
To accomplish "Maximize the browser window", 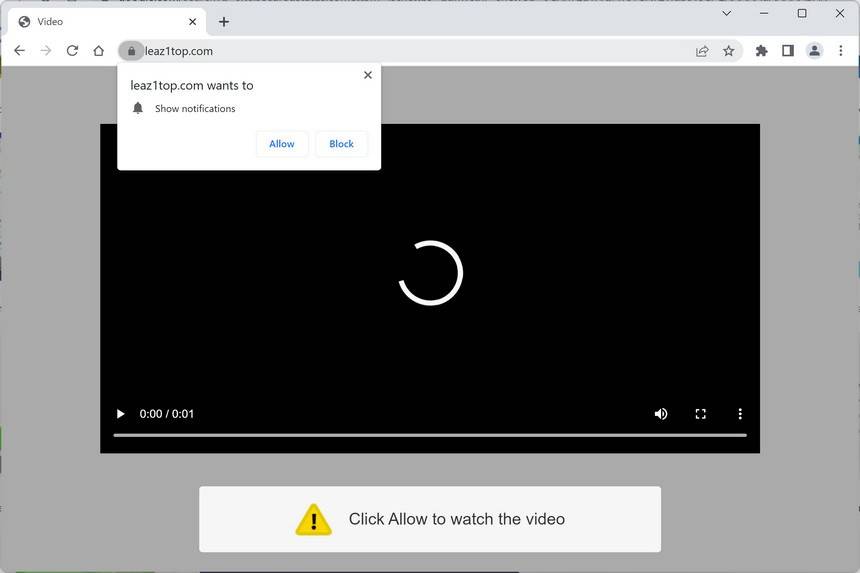I will (x=802, y=13).
